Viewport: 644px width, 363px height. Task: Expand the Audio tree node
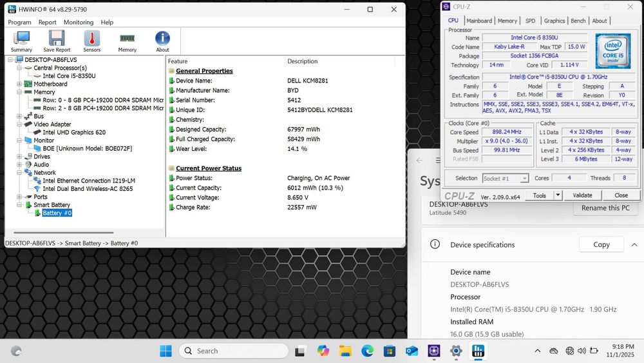click(x=19, y=164)
